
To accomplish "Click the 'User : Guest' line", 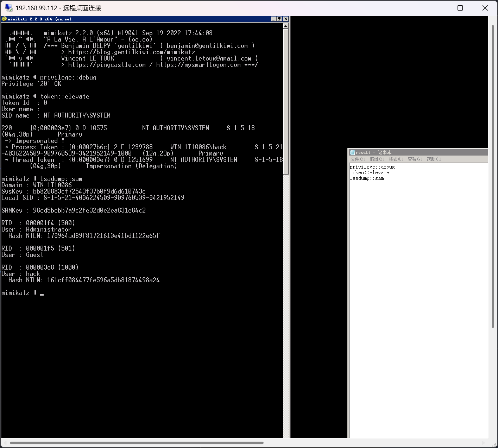I will point(23,255).
